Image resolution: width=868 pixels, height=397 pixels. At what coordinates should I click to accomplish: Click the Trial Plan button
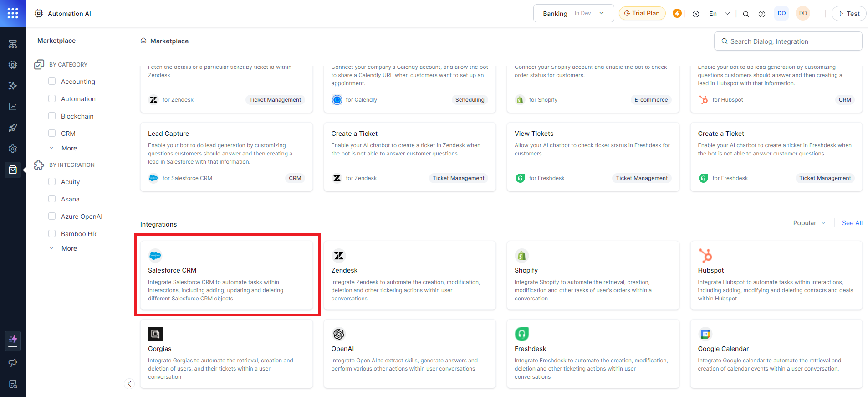tap(642, 13)
